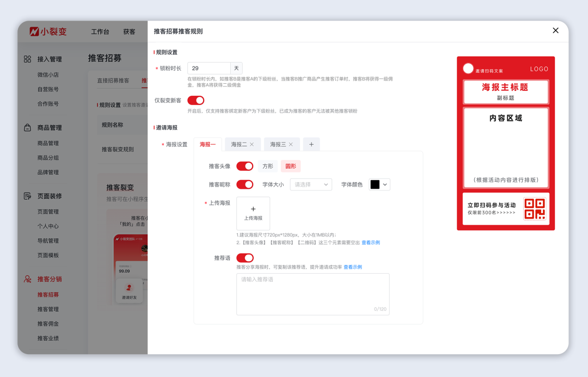The height and width of the screenshot is (377, 588).
Task: Remove 海报三 tab via its X icon
Action: point(291,145)
